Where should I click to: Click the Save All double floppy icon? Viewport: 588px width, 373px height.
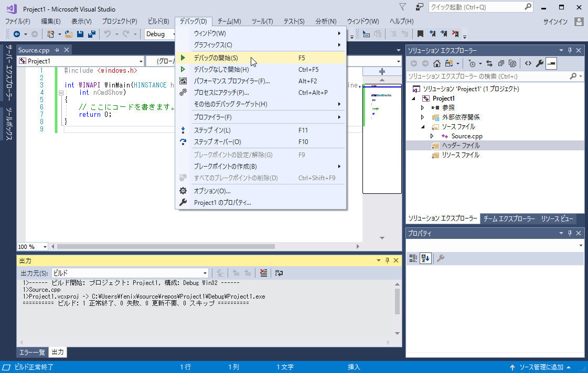click(91, 34)
